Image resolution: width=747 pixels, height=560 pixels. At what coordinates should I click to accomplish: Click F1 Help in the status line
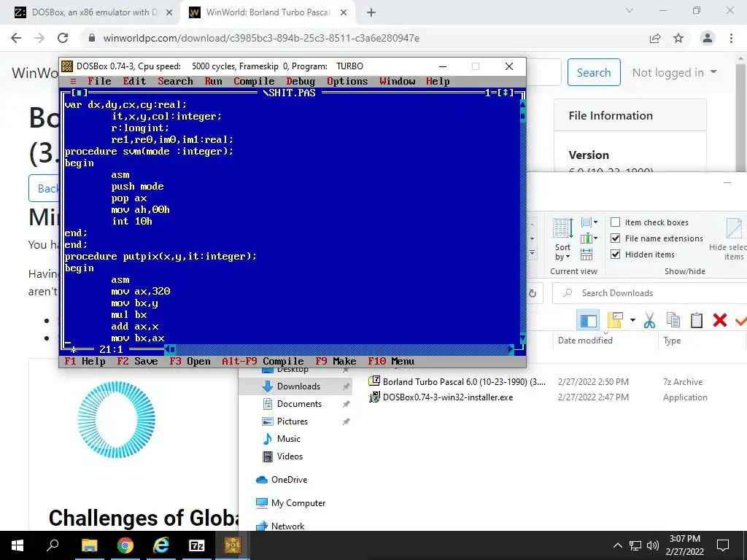click(x=85, y=362)
